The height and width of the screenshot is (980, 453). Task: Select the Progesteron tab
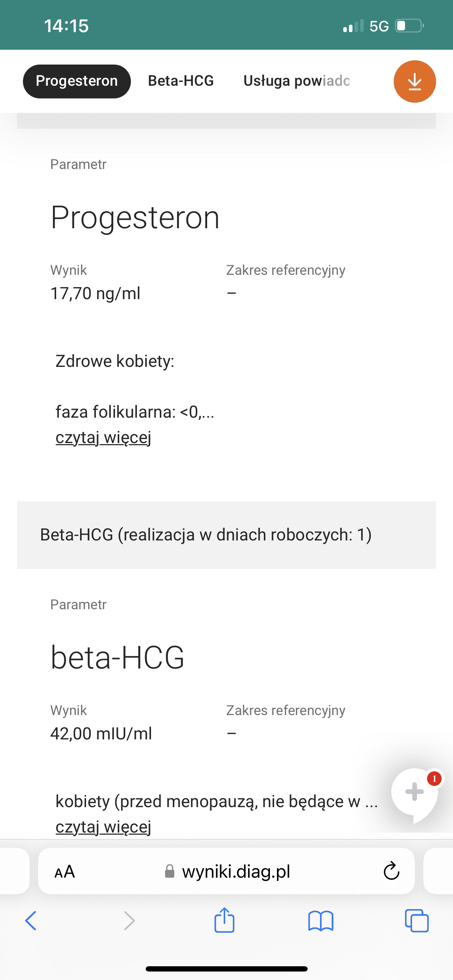77,81
